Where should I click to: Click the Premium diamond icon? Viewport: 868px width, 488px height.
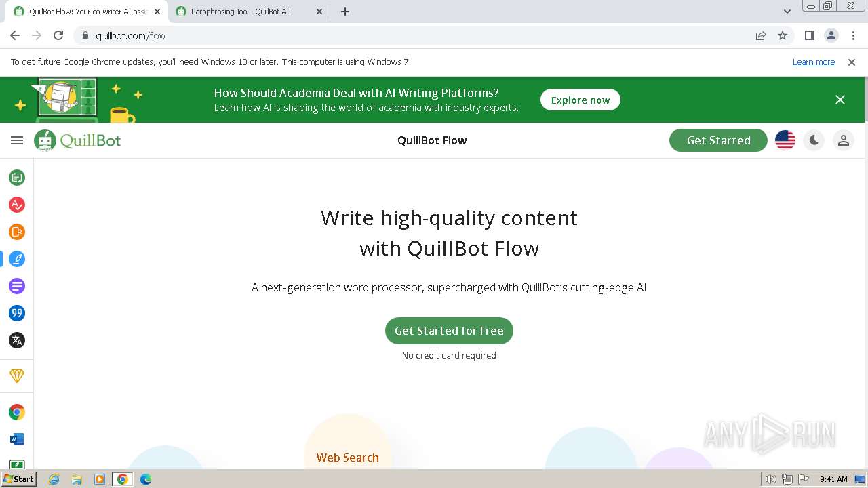17,375
